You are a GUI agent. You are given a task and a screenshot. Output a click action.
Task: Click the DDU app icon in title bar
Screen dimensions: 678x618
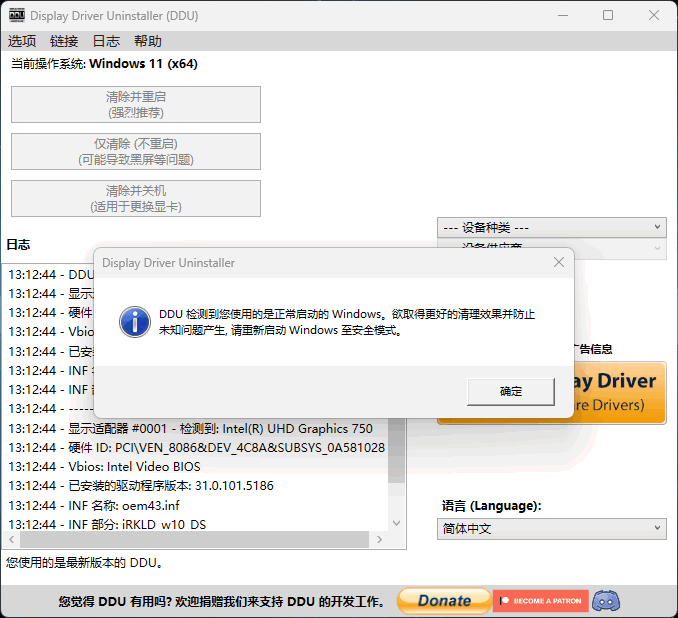point(17,15)
